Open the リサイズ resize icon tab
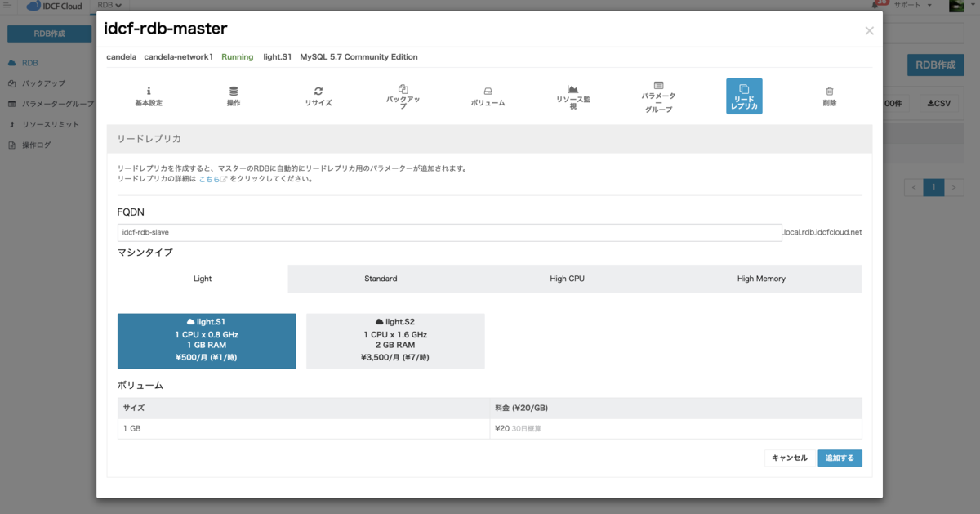 tap(318, 96)
